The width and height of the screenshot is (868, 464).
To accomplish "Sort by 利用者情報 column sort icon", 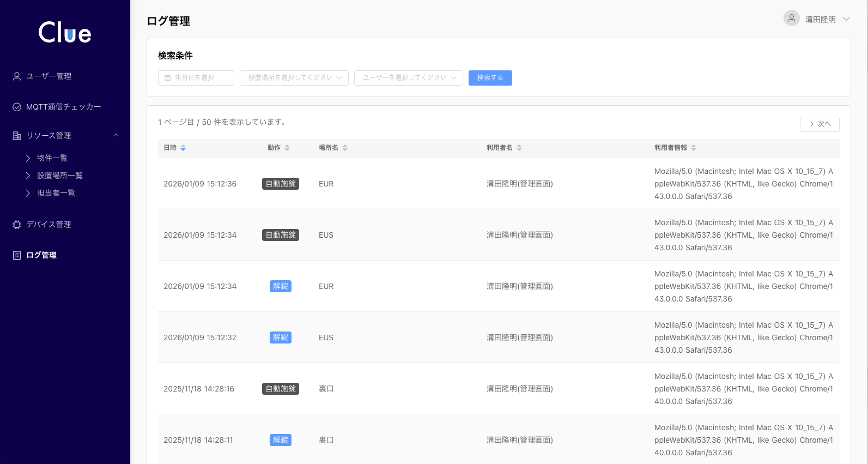I will (694, 148).
